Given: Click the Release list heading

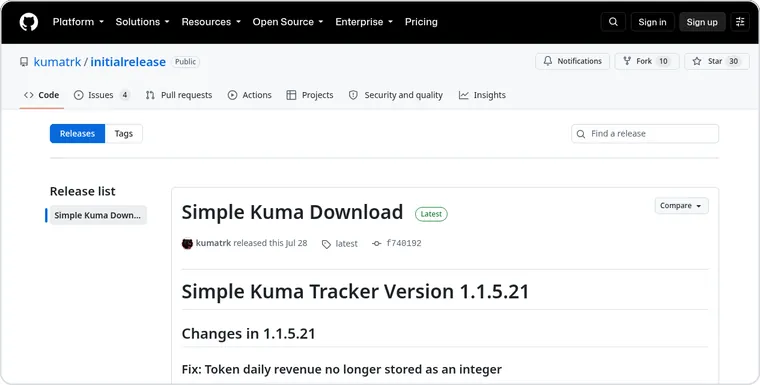Looking at the screenshot, I should coord(82,191).
